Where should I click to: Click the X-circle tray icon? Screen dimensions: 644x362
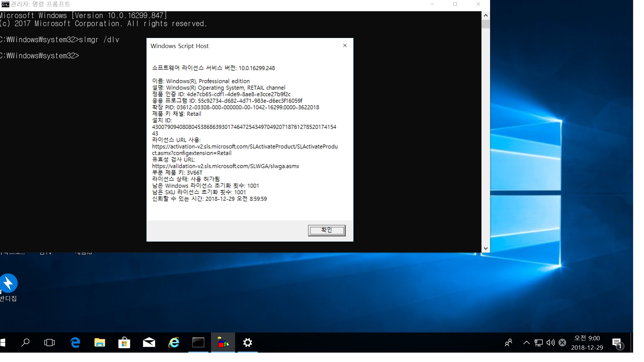(562, 342)
